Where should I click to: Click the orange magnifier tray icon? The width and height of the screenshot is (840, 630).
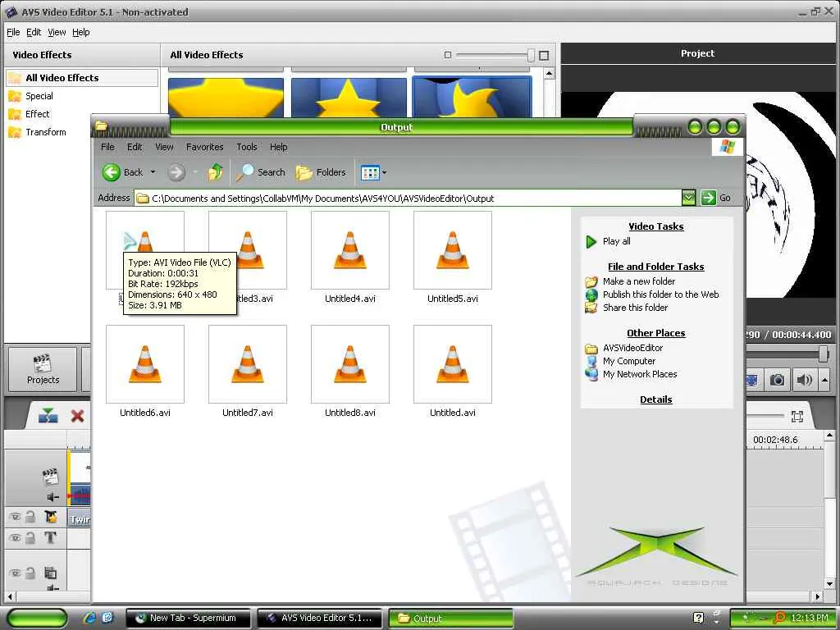coord(780,618)
